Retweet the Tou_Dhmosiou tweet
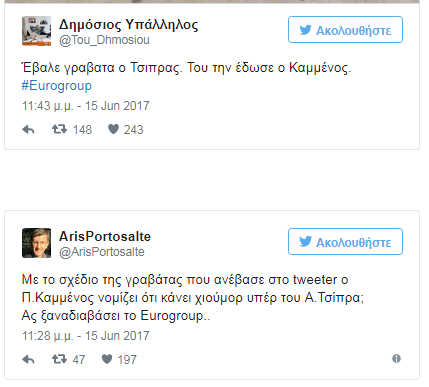429x387 pixels. (59, 129)
